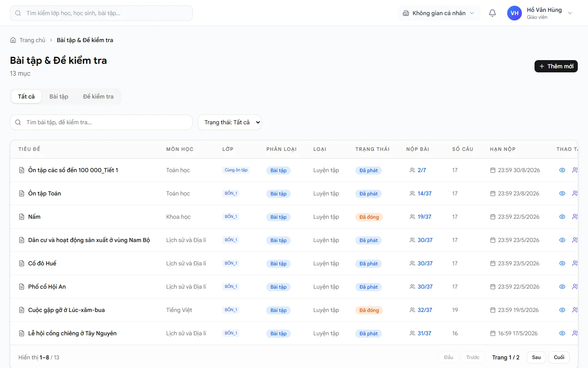Click the document icon next to 'Cuộc gặp gỡ ở Lúc-xăm-bua'
This screenshot has height=368, width=588.
click(22, 310)
